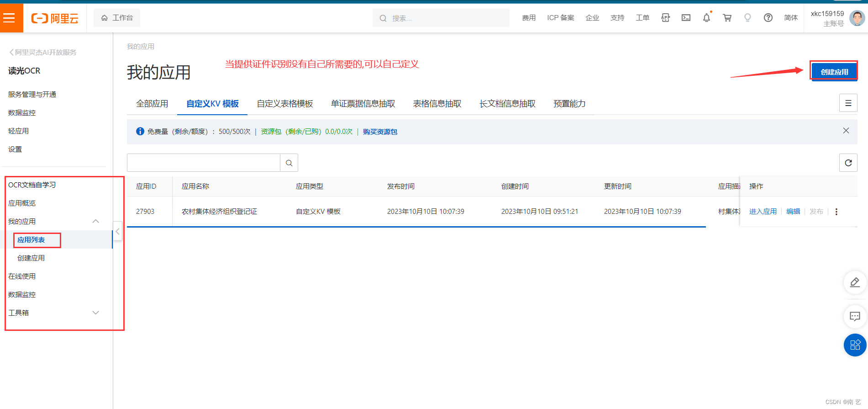
Task: Switch language via 简体
Action: point(791,18)
